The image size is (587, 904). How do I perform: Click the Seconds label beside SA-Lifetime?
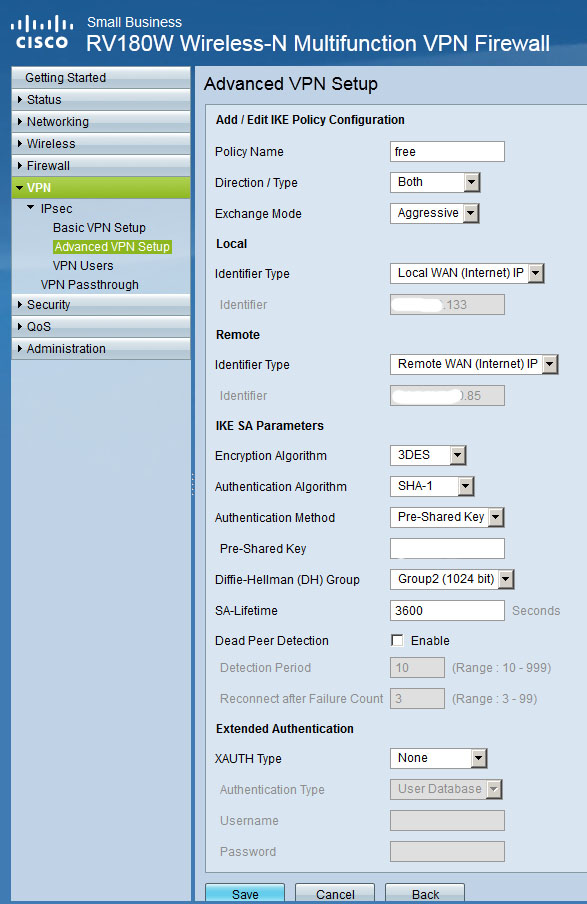click(536, 611)
